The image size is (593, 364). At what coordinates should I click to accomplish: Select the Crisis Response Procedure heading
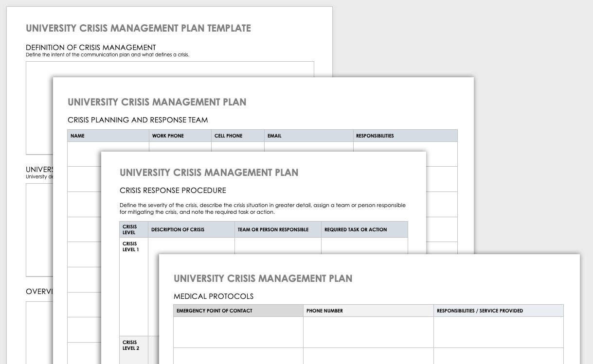pos(173,191)
